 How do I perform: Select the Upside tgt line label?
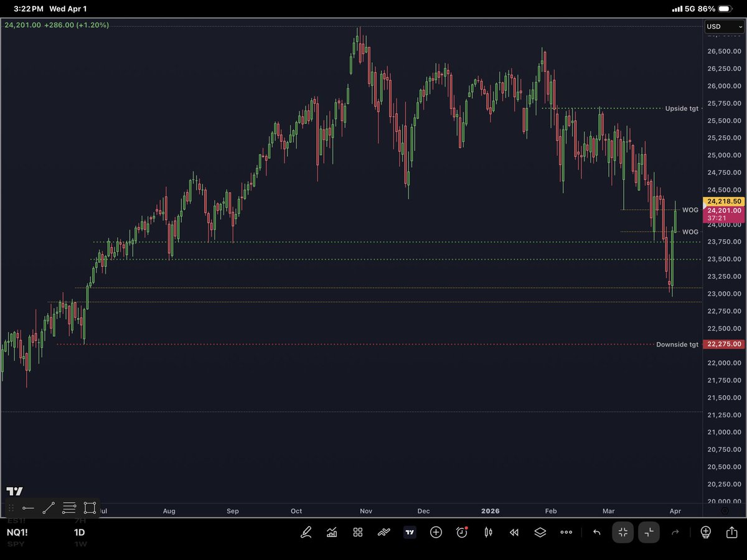682,108
